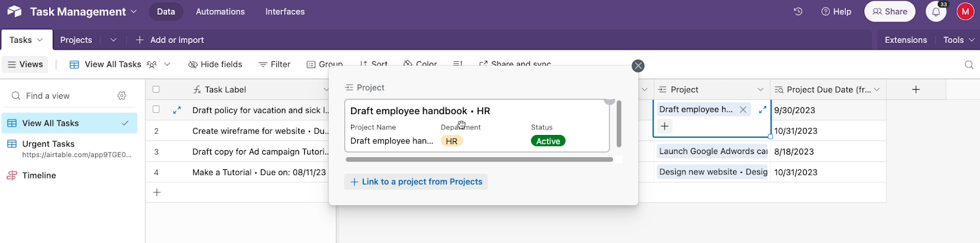Click the Active status badge
This screenshot has height=243, width=980.
click(x=548, y=141)
